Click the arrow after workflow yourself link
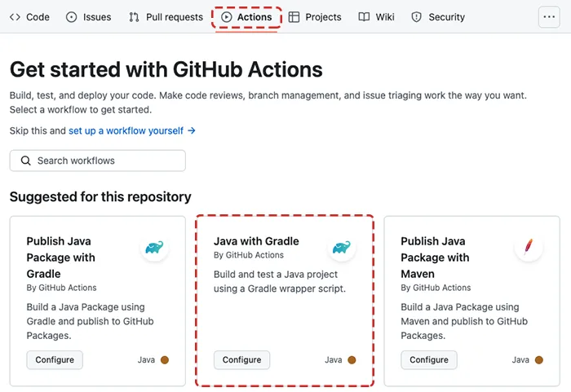Image resolution: width=571 pixels, height=392 pixels. tap(192, 130)
